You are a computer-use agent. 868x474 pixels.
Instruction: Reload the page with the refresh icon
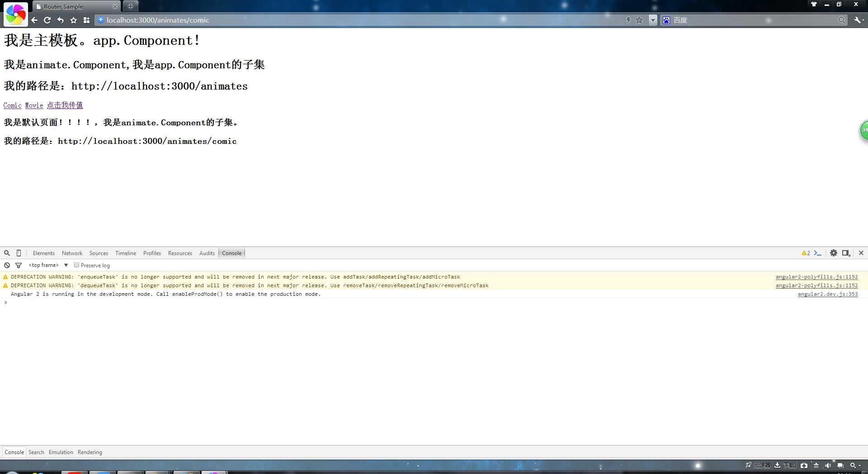point(47,20)
